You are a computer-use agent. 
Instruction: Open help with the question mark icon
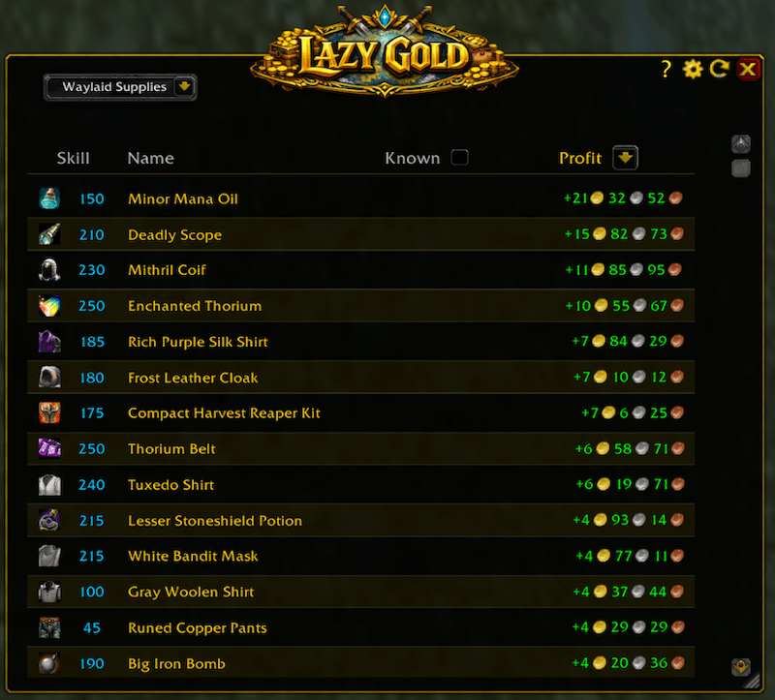(666, 69)
